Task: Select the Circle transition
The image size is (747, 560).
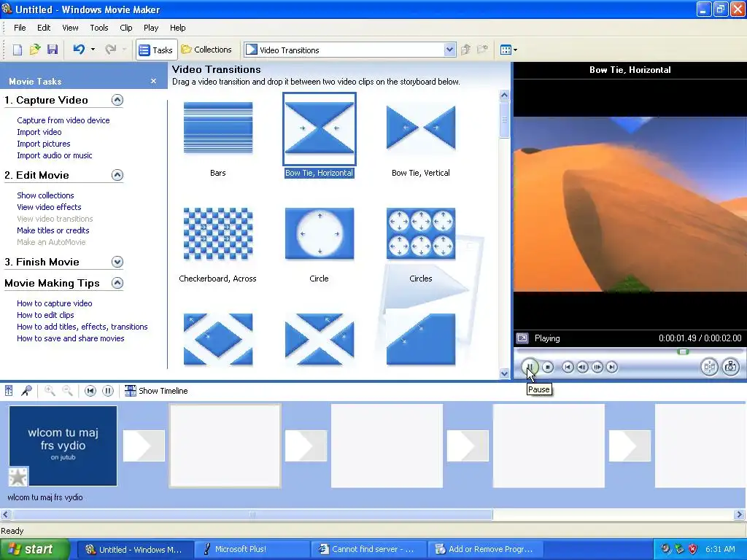Action: tap(320, 234)
